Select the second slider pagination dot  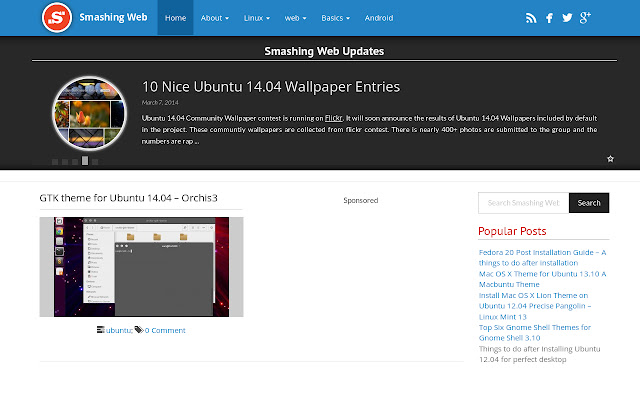65,162
